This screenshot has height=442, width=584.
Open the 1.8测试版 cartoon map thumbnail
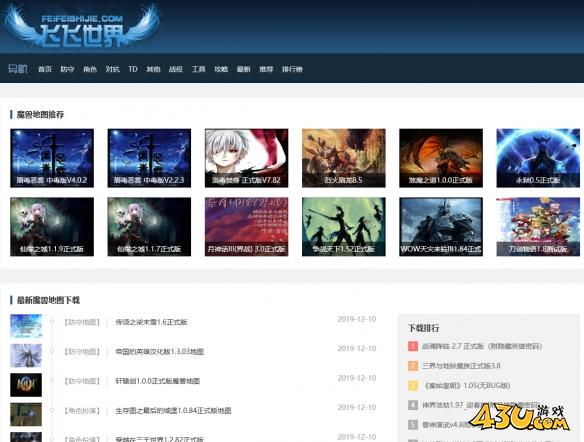pos(538,226)
